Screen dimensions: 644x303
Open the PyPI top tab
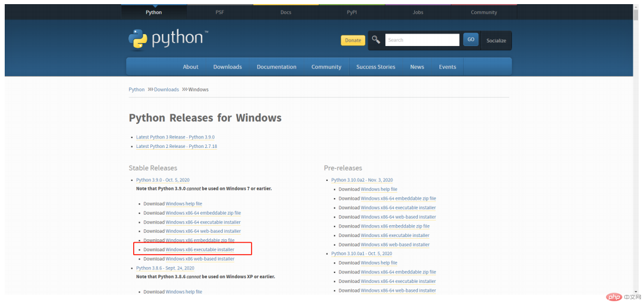coord(352,12)
